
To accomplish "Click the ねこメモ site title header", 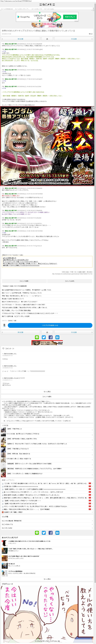I will [47, 4].
